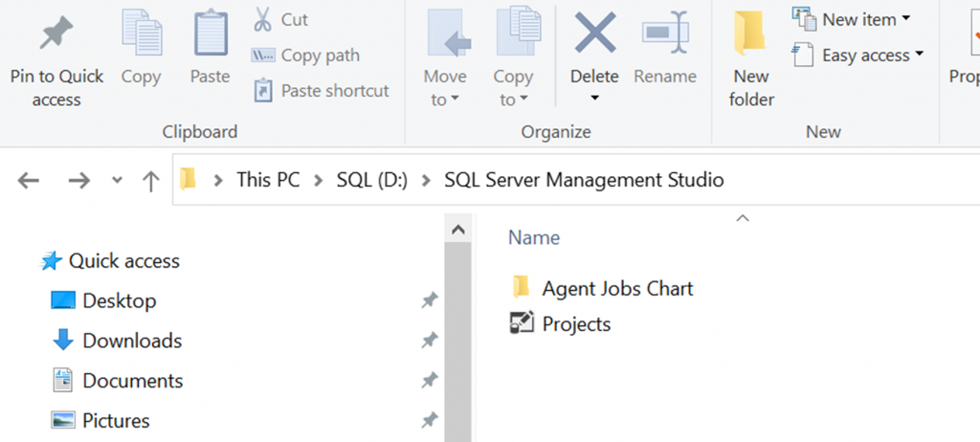
Task: Open the Copy to dropdown
Action: [x=513, y=86]
